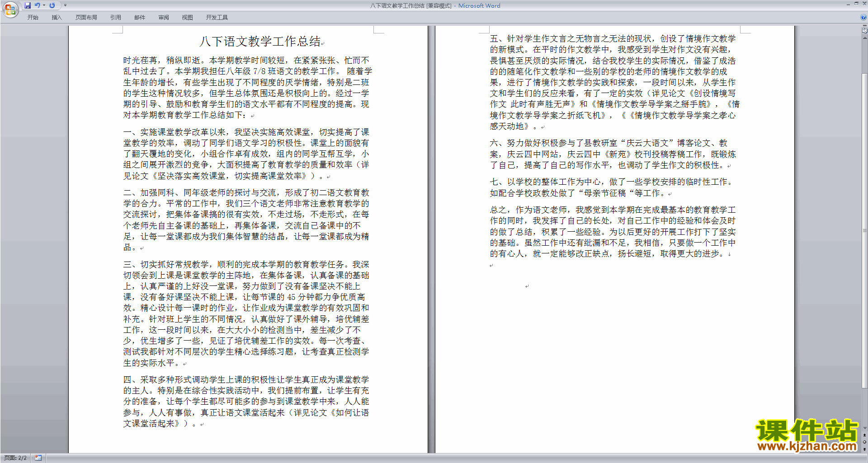Open the Office button menu

point(10,9)
